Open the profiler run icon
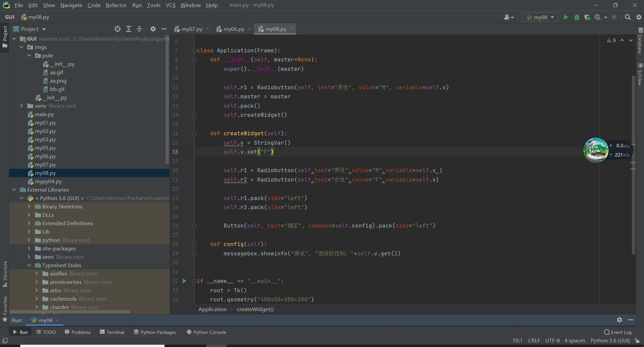The height and width of the screenshot is (347, 644). 598,17
